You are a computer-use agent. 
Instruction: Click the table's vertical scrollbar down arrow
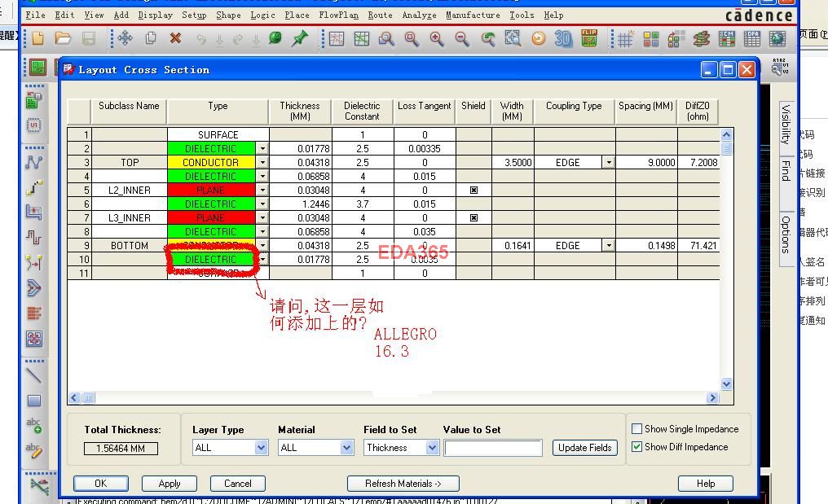point(727,384)
